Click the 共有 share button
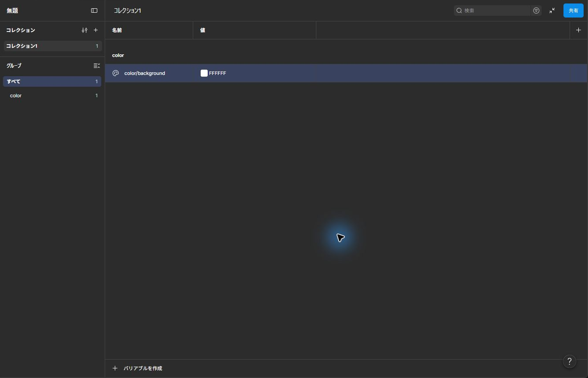 573,11
